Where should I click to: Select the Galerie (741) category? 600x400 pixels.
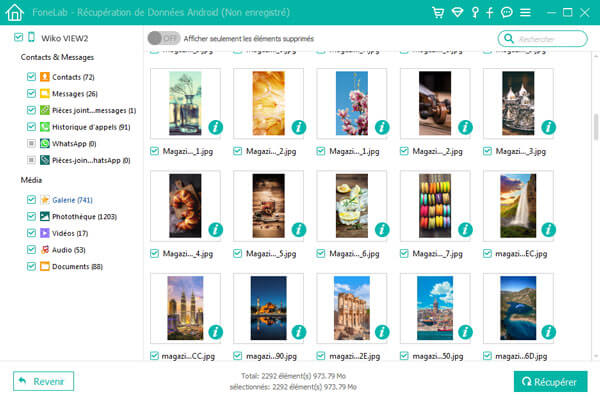coord(72,200)
